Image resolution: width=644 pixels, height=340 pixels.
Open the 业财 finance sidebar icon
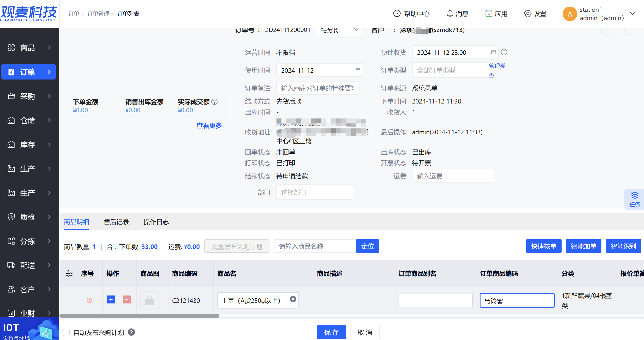11,313
